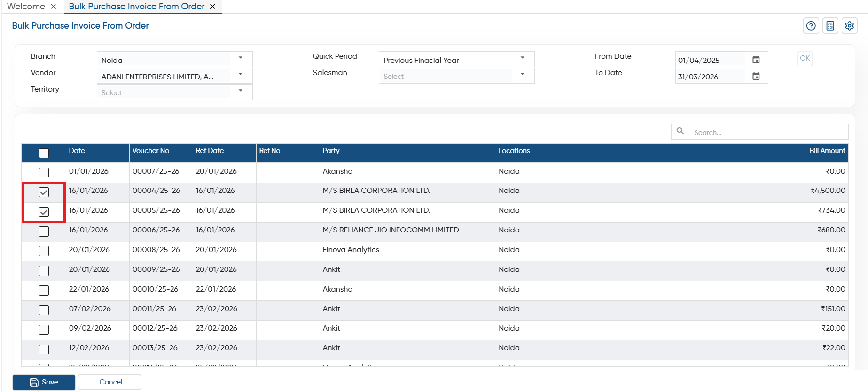Close the Bulk Purchase Invoice From Order tab
Viewport: 868px width, 392px height.
tap(212, 7)
